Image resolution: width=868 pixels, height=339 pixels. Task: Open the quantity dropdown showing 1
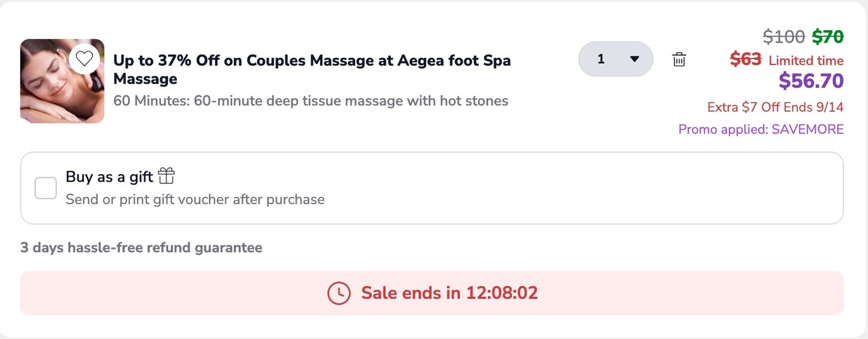[x=616, y=59]
